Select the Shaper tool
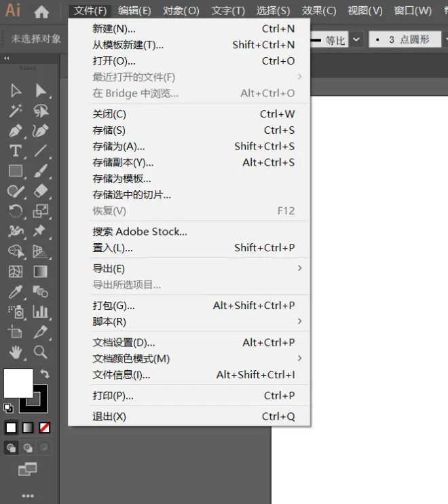 [16, 192]
